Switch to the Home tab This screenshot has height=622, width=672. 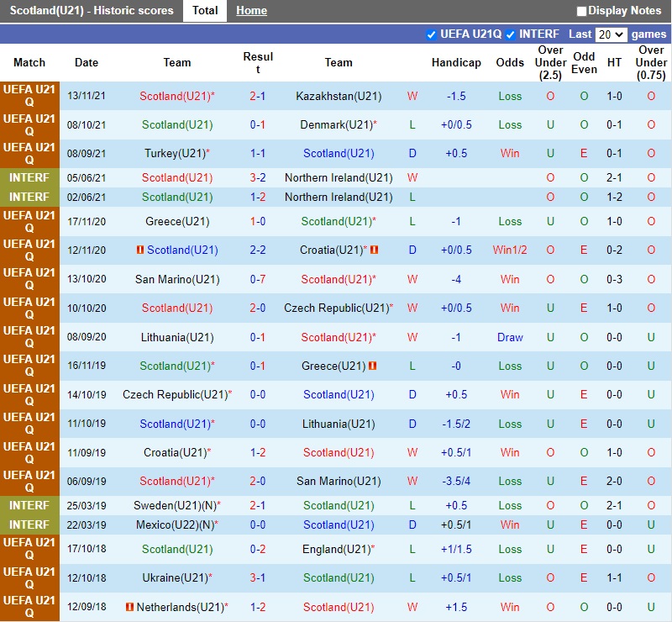251,11
